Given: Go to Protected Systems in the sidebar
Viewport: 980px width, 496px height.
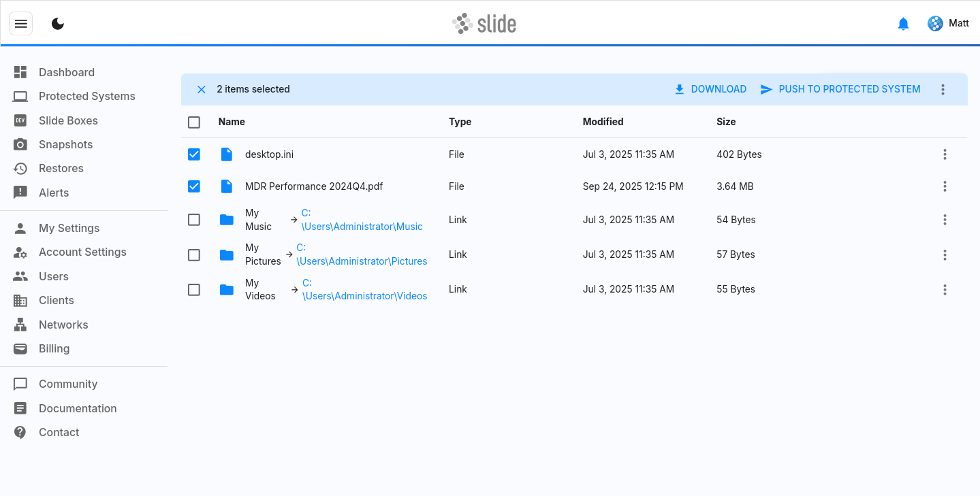Looking at the screenshot, I should (x=86, y=96).
